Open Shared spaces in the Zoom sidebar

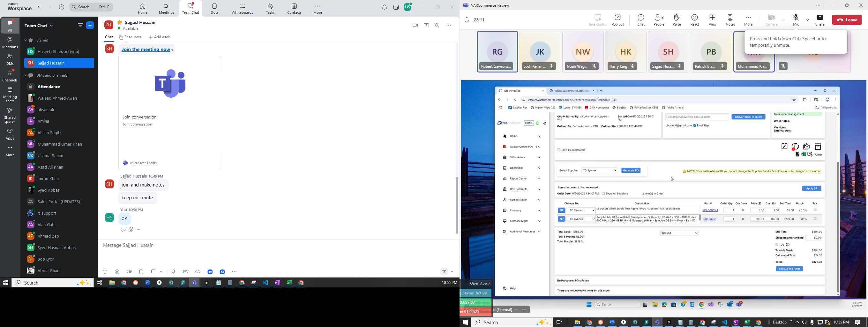(x=10, y=116)
